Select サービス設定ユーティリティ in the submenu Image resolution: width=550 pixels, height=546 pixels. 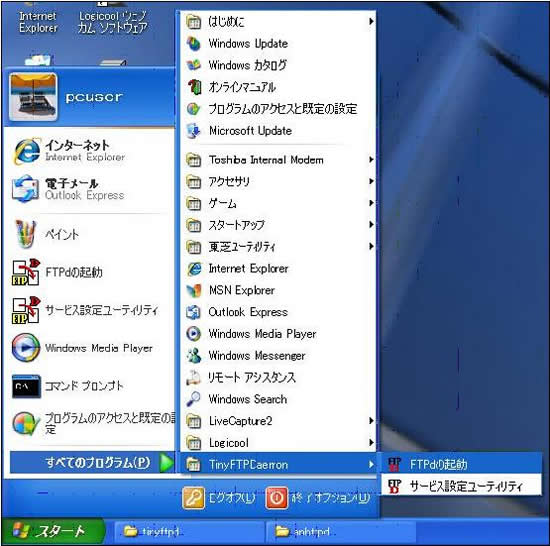click(x=462, y=486)
